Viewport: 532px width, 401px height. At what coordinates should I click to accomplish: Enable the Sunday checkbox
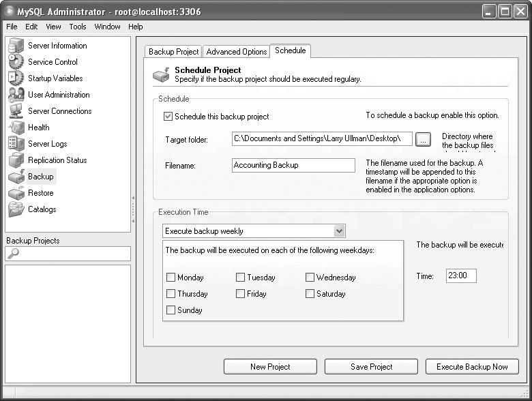click(171, 310)
